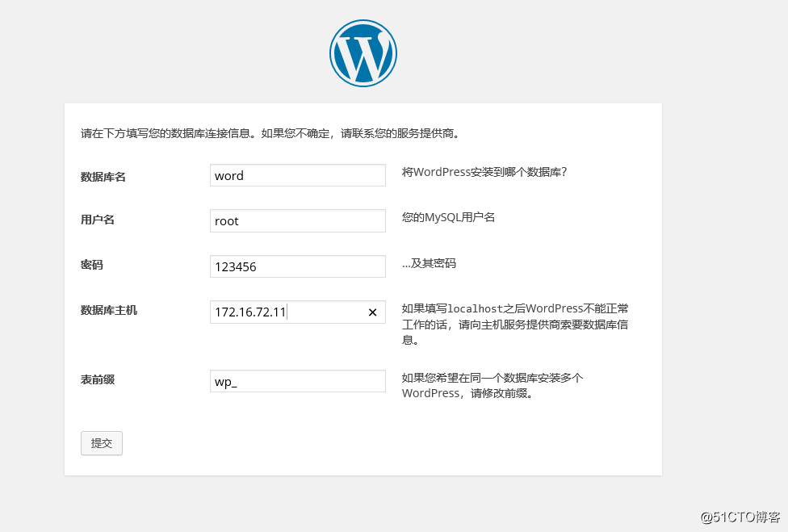Viewport: 788px width, 532px height.
Task: Click the hint about modifying the table prefix
Action: click(492, 385)
